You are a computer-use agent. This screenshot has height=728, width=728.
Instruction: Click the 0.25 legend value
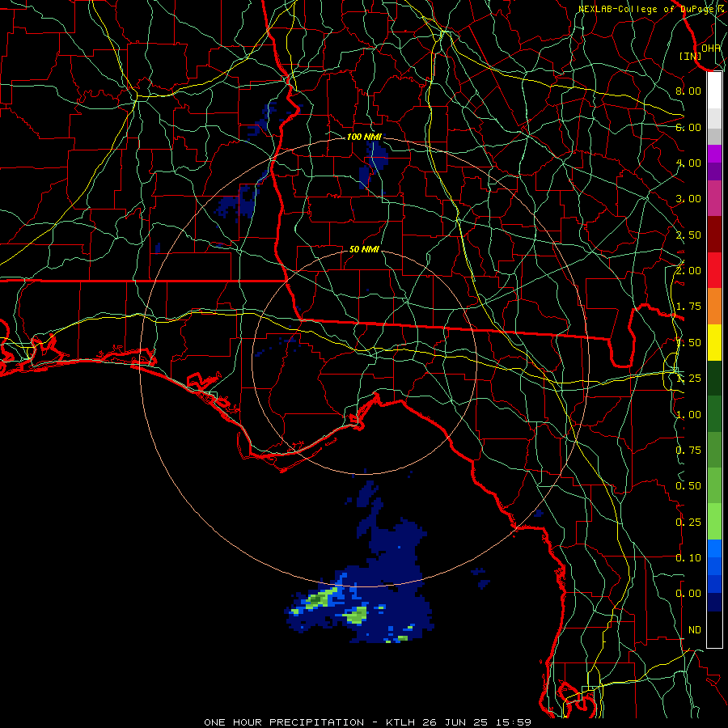click(688, 523)
